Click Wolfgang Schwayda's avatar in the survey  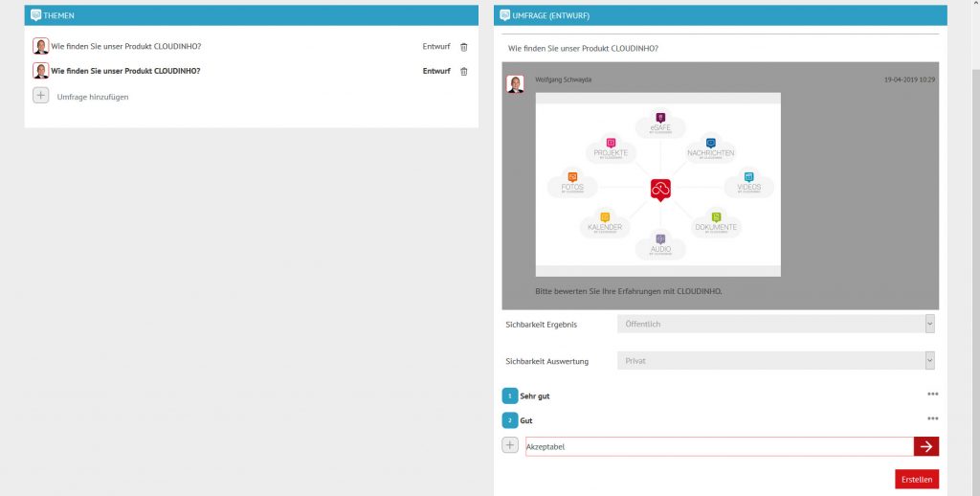(515, 84)
